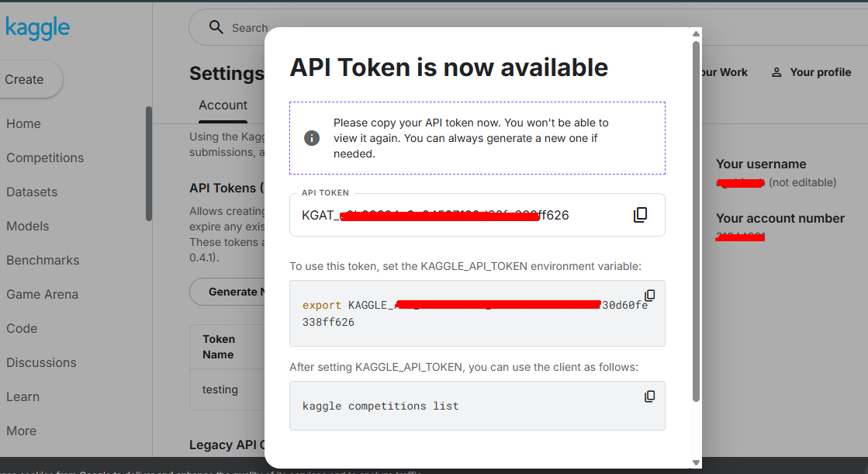Viewport: 868px width, 474px height.
Task: Open Competitions from the sidebar
Action: point(45,157)
